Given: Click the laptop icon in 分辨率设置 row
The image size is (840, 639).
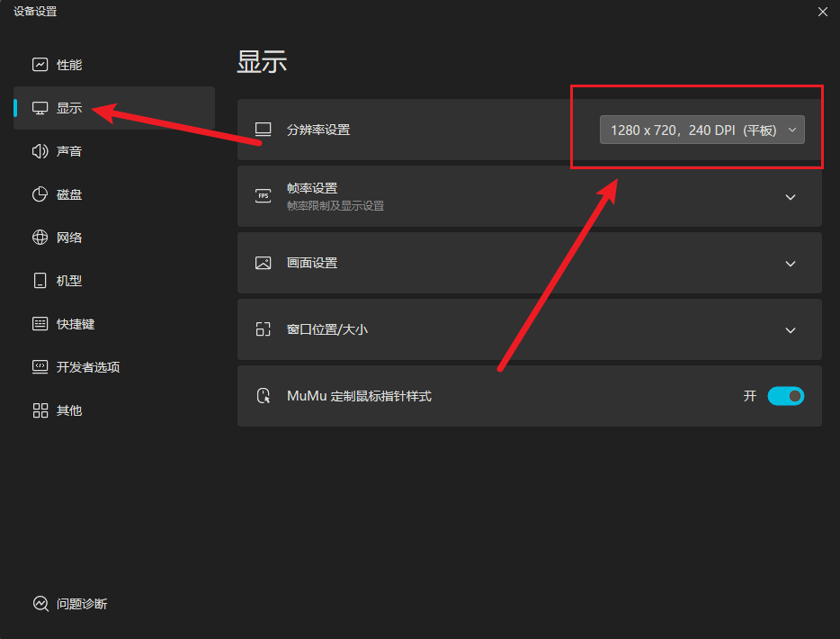Looking at the screenshot, I should [263, 130].
